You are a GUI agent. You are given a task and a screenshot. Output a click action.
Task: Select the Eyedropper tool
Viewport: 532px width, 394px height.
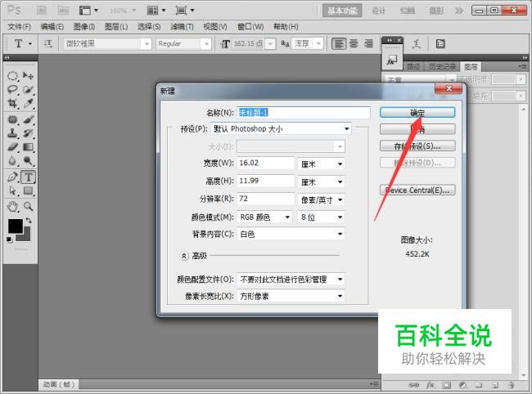click(x=28, y=103)
